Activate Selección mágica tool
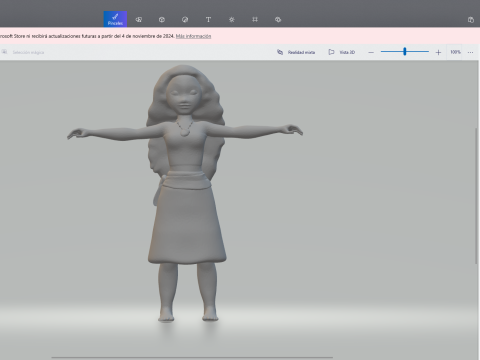480x360 pixels. coord(23,52)
